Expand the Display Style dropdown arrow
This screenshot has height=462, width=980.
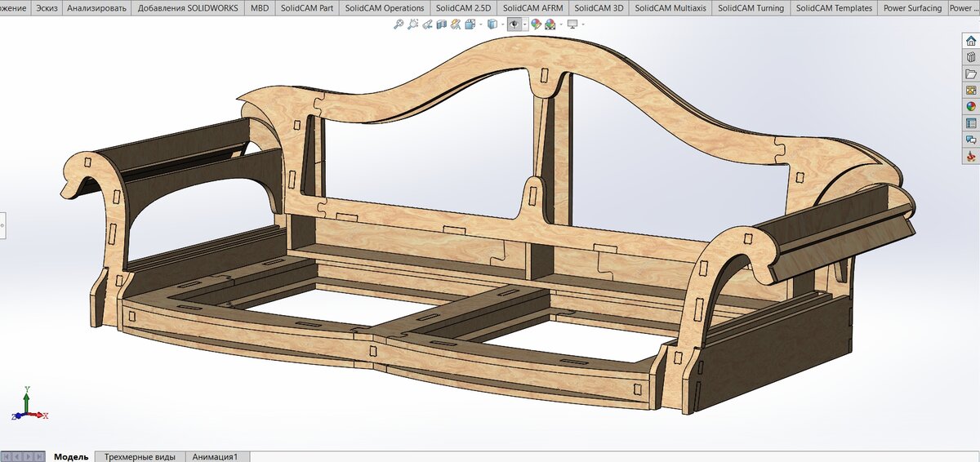pos(503,24)
